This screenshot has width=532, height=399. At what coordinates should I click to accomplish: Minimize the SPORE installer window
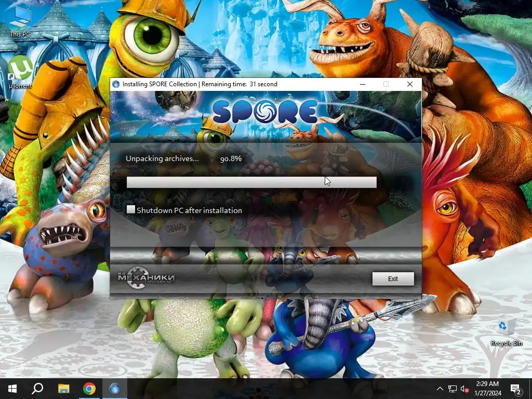point(363,84)
